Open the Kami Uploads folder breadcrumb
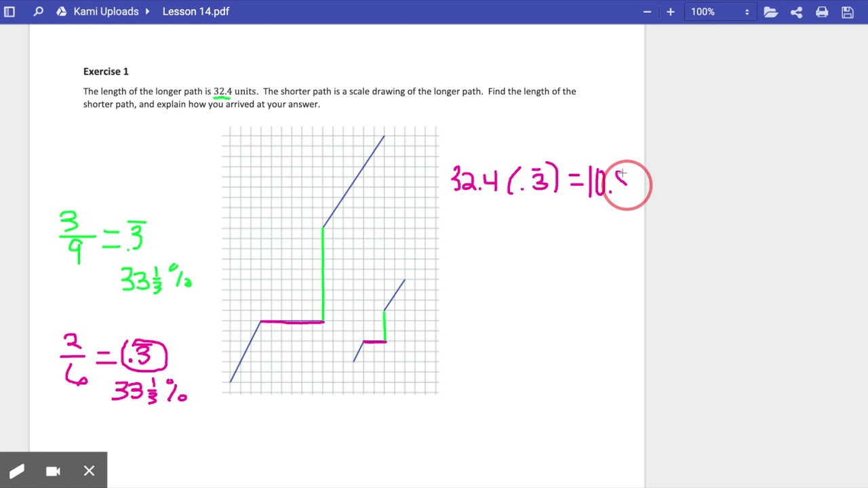The width and height of the screenshot is (868, 488). (106, 12)
